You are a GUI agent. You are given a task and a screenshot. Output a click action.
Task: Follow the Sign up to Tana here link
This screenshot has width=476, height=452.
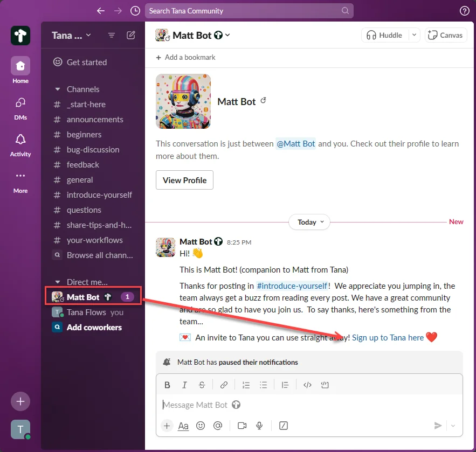pos(388,338)
